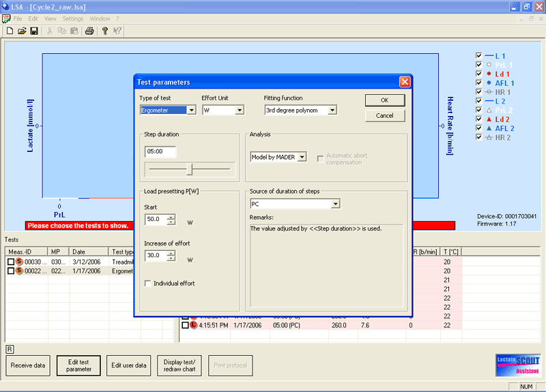The width and height of the screenshot is (546, 392).
Task: Click the yellow question mark About icon
Action: pyautogui.click(x=104, y=31)
